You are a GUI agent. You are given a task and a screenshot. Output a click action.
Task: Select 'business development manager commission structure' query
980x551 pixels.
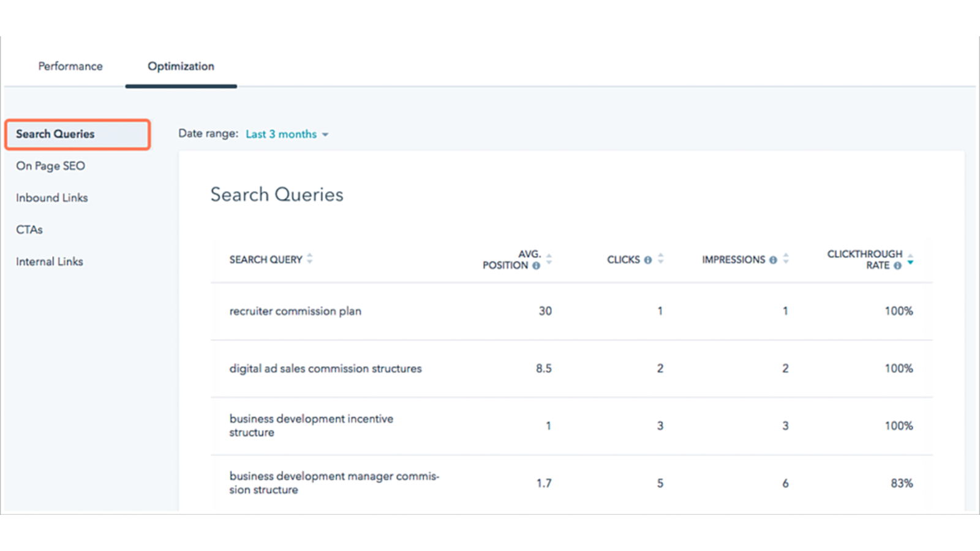[334, 483]
